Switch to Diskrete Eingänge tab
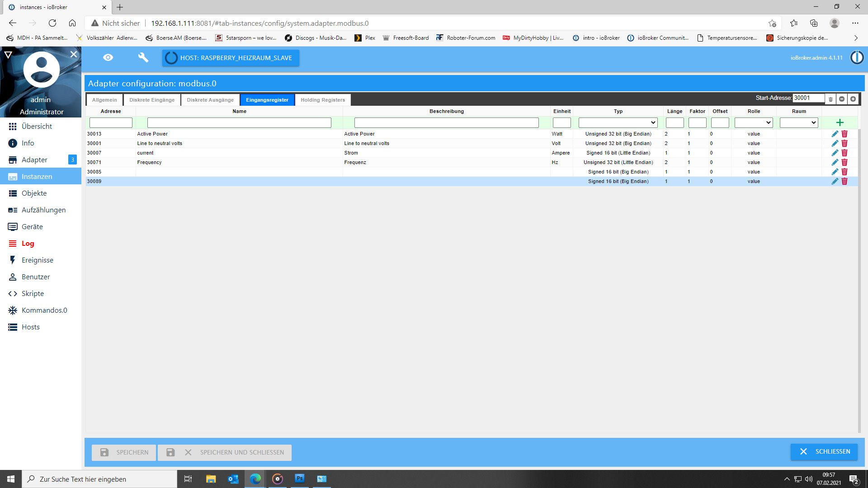The width and height of the screenshot is (868, 488). pyautogui.click(x=151, y=100)
